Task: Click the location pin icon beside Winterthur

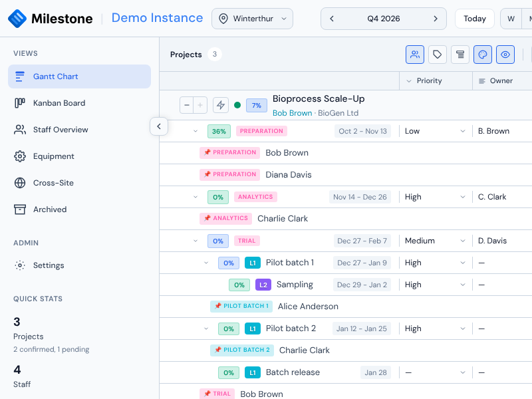Action: coord(223,19)
